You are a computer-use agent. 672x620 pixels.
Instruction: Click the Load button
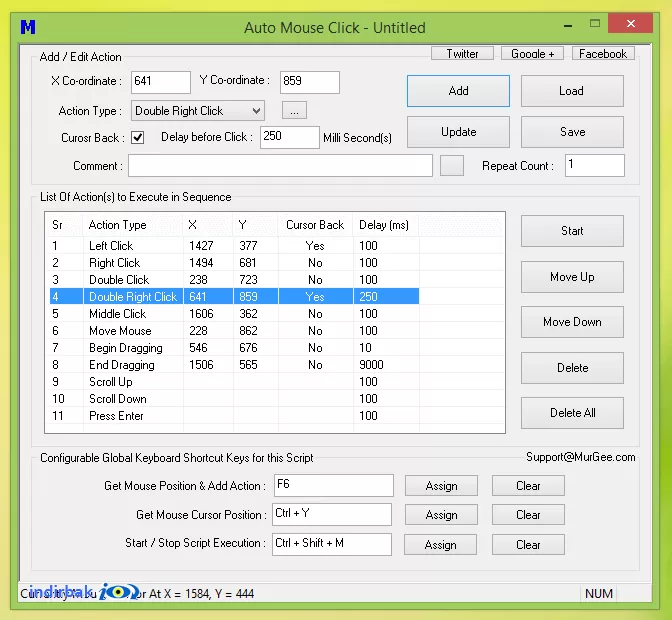[572, 91]
